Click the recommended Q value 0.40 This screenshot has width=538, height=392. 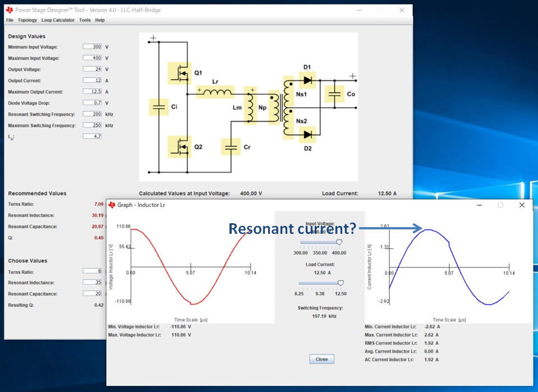point(99,238)
